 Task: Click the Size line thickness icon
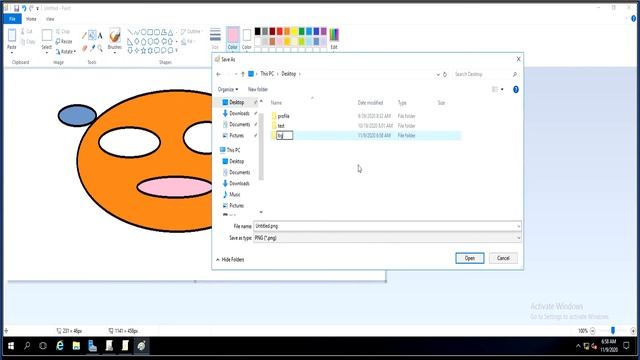click(x=215, y=35)
